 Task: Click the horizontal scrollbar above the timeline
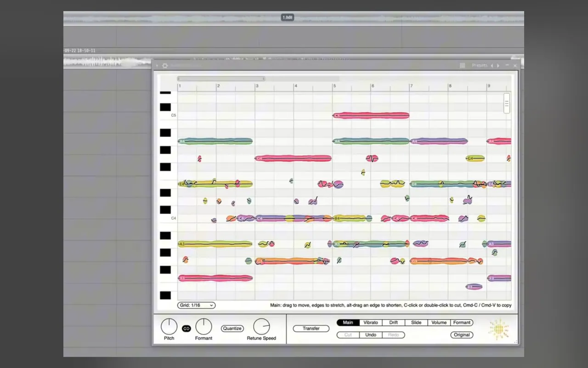221,79
